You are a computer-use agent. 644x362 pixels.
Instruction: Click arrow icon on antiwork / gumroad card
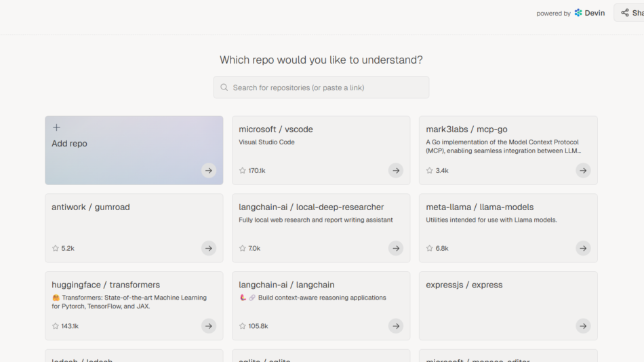coord(209,249)
